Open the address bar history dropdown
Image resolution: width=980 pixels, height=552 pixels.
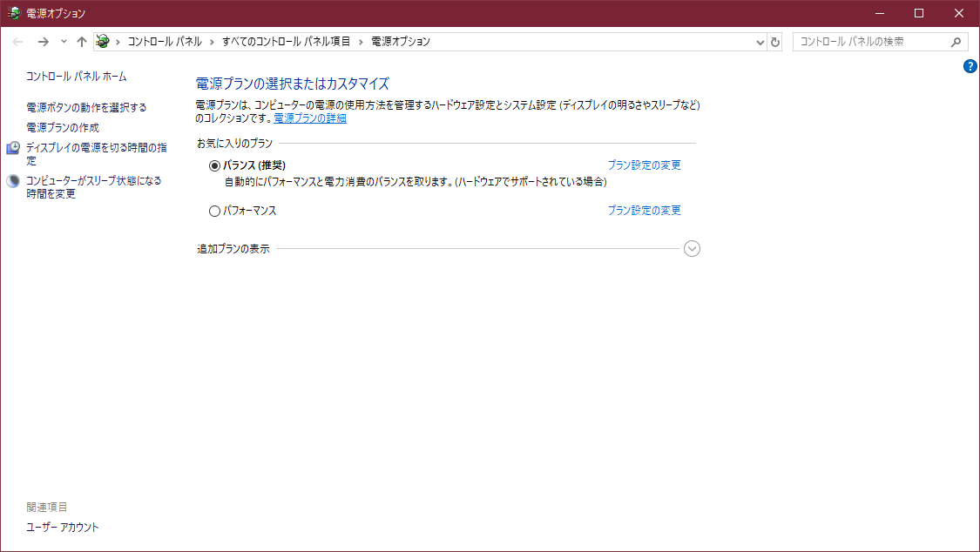(x=760, y=43)
